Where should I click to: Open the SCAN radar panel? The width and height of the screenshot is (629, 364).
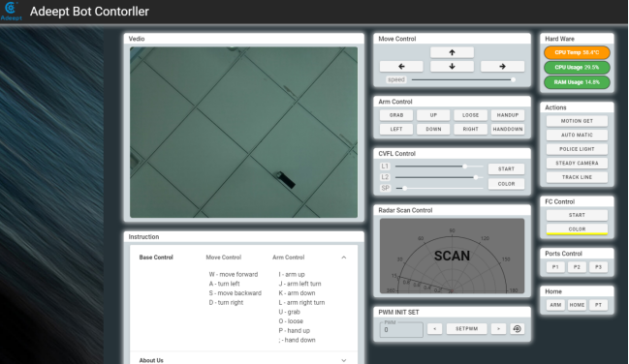(x=452, y=256)
